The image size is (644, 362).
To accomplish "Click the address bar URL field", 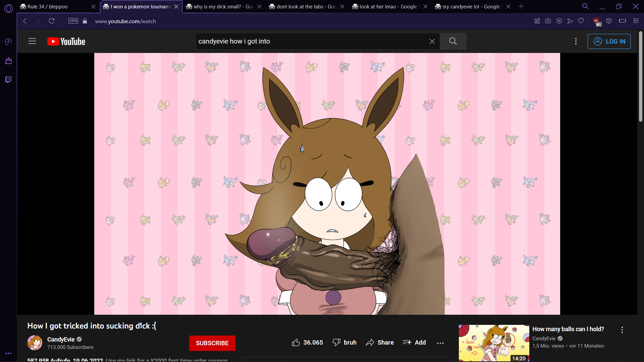I will (302, 21).
